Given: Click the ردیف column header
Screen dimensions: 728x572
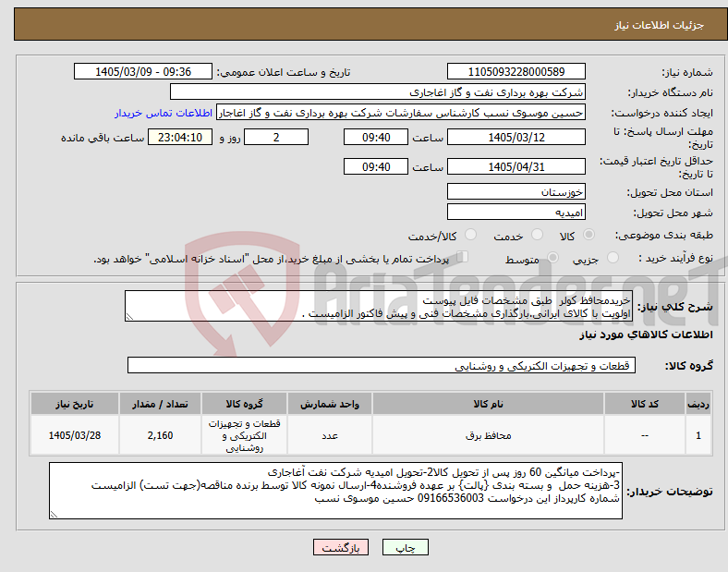Looking at the screenshot, I should click(698, 404).
